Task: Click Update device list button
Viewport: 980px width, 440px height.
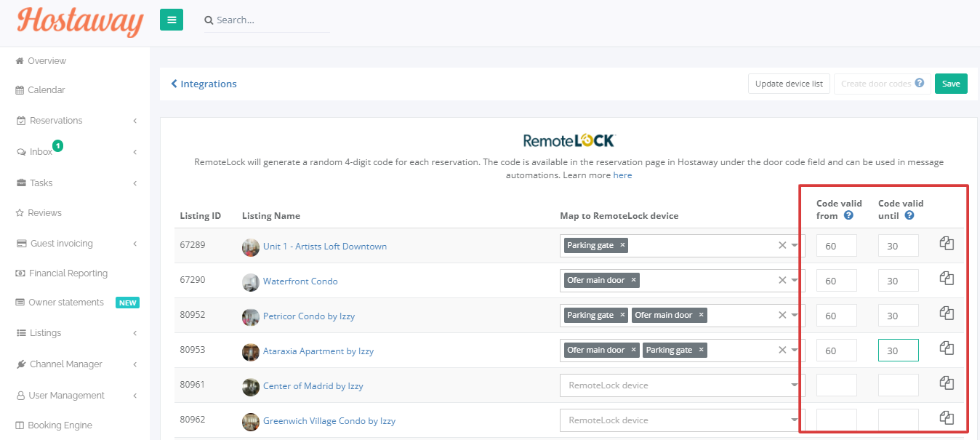Action: (789, 84)
